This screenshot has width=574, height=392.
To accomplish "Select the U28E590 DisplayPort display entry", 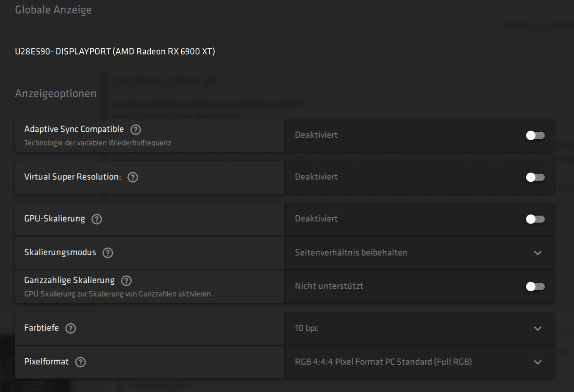I will click(115, 52).
